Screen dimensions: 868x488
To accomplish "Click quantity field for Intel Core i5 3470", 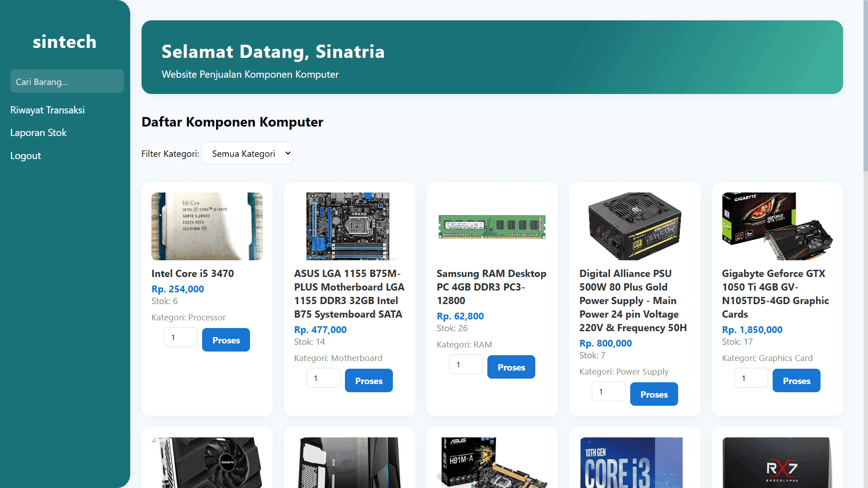I will (x=180, y=338).
